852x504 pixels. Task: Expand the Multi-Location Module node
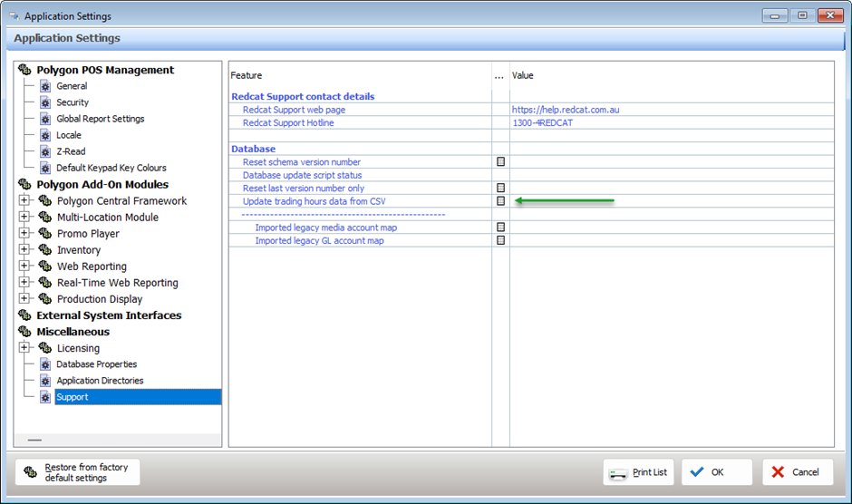(x=24, y=217)
